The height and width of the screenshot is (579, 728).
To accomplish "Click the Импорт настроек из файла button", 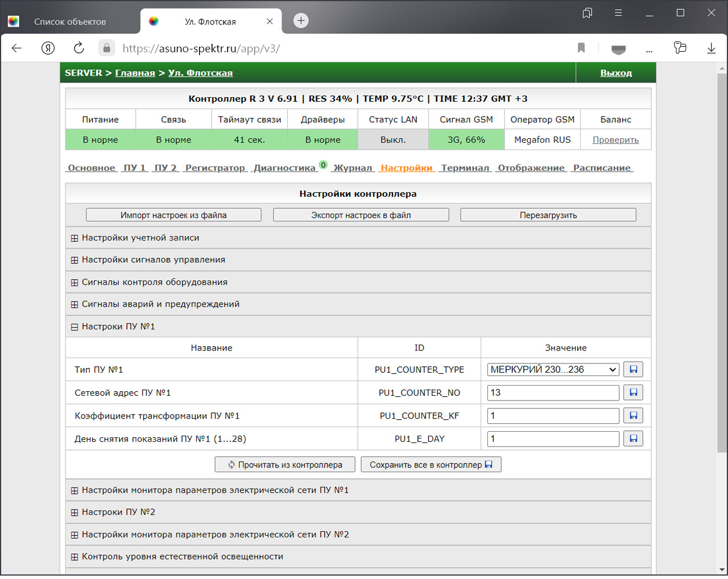I will point(173,215).
